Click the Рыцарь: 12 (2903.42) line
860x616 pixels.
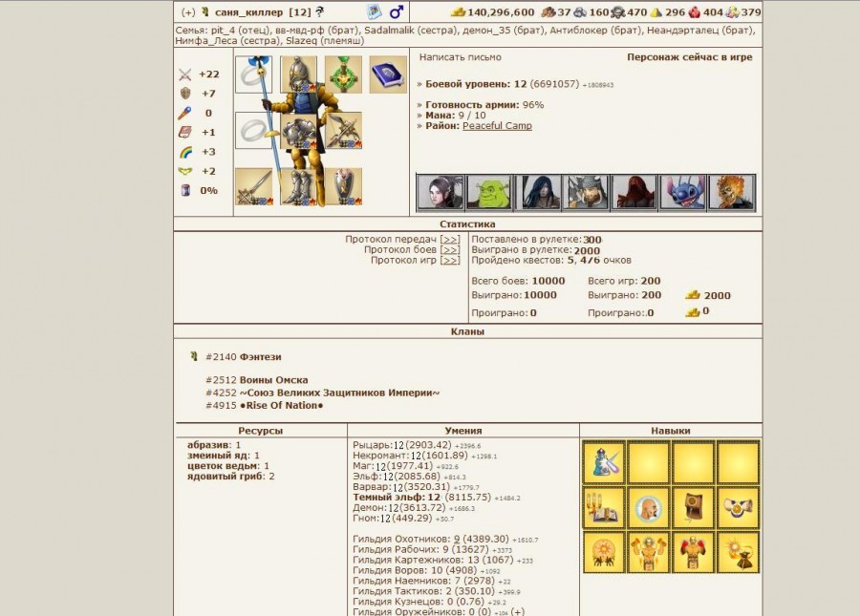pyautogui.click(x=417, y=445)
